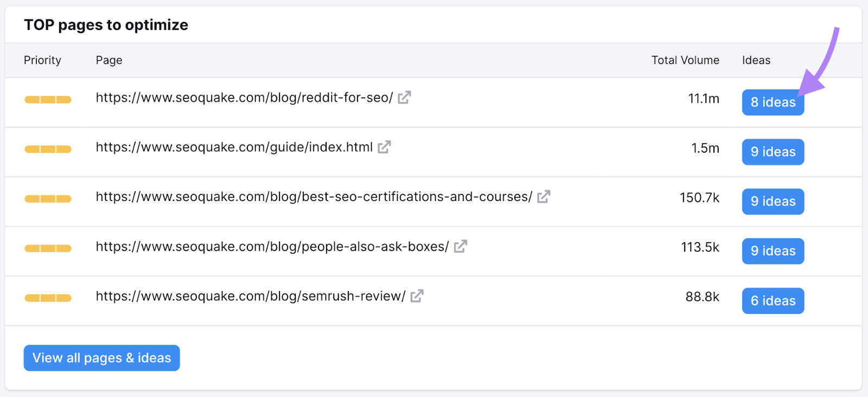Open 9 ideas for guide/index.html row
The height and width of the screenshot is (397, 868).
point(773,152)
